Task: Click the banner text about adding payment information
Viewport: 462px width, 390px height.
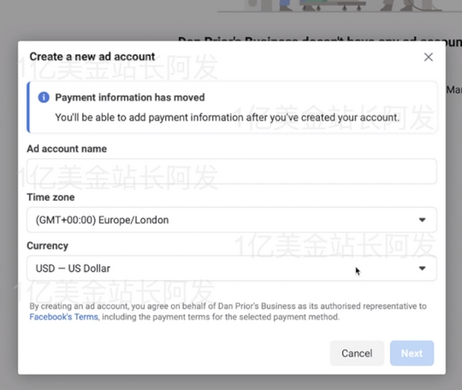Action: tap(227, 117)
